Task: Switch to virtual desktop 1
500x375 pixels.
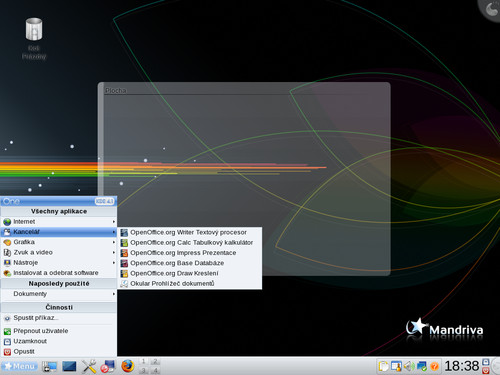Action: click(x=143, y=362)
